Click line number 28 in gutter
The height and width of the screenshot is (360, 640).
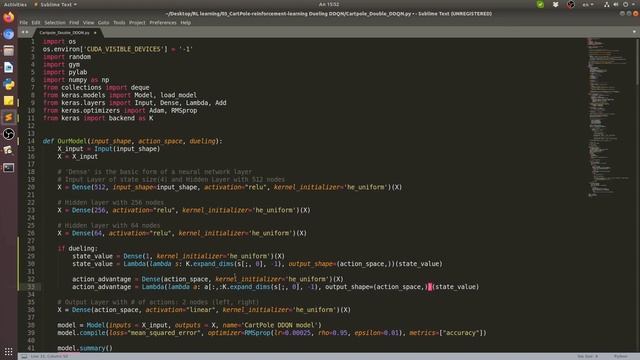click(x=31, y=249)
